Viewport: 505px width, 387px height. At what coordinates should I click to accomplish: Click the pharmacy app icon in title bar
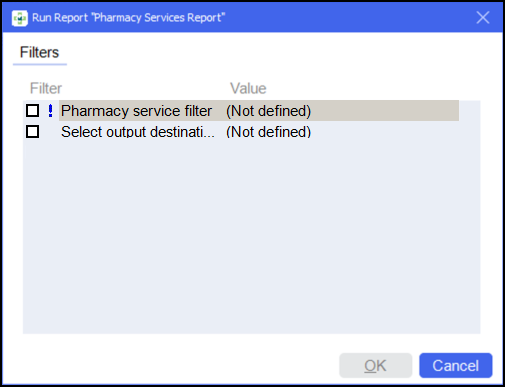(20, 18)
